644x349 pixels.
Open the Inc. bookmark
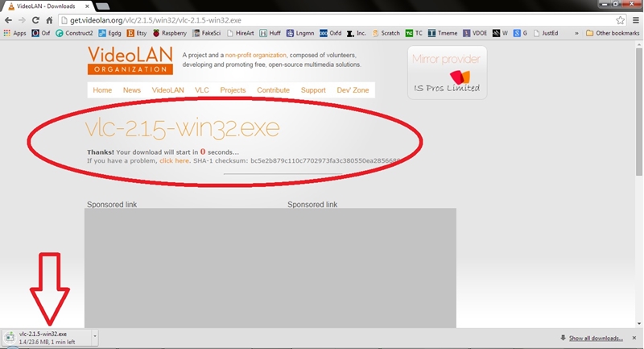(x=356, y=33)
